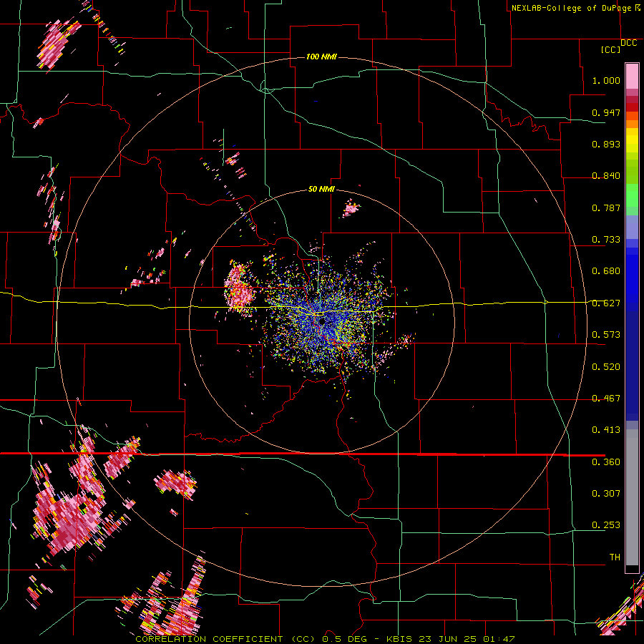Click the 0.733 scale value
This screenshot has width=644, height=644.
[606, 239]
